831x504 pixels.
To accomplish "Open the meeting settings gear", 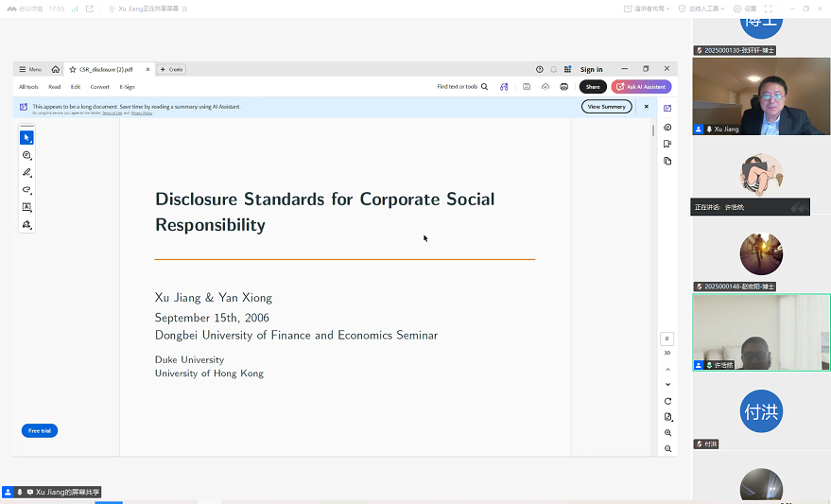I will 745,9.
